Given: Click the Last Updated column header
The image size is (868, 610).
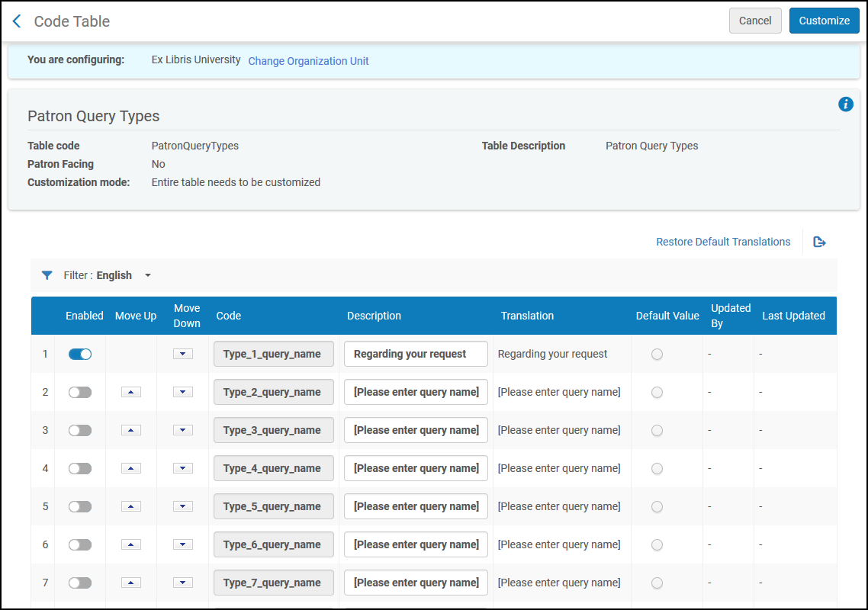Looking at the screenshot, I should [793, 316].
